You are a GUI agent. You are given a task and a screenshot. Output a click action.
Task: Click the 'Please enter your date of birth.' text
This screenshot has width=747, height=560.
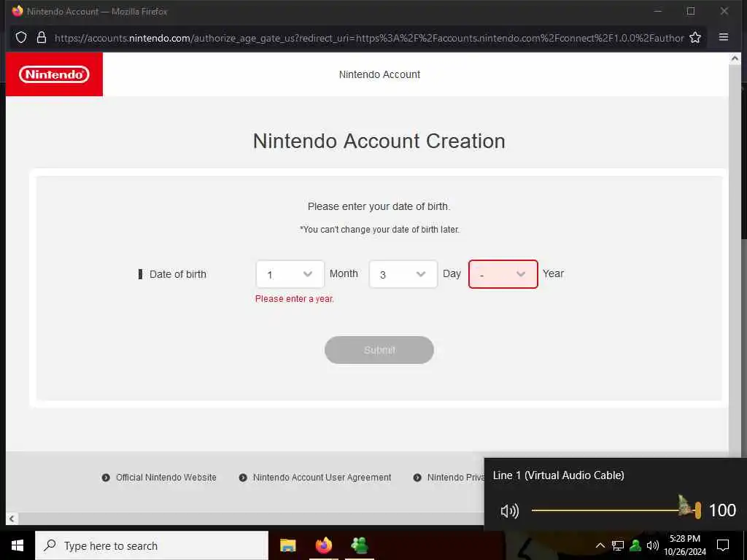pos(379,206)
